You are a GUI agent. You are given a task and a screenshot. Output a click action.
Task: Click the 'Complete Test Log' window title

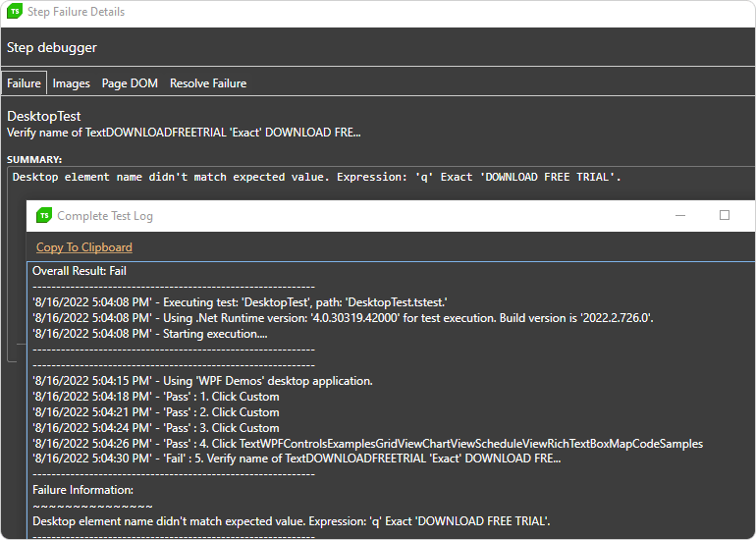pos(105,216)
